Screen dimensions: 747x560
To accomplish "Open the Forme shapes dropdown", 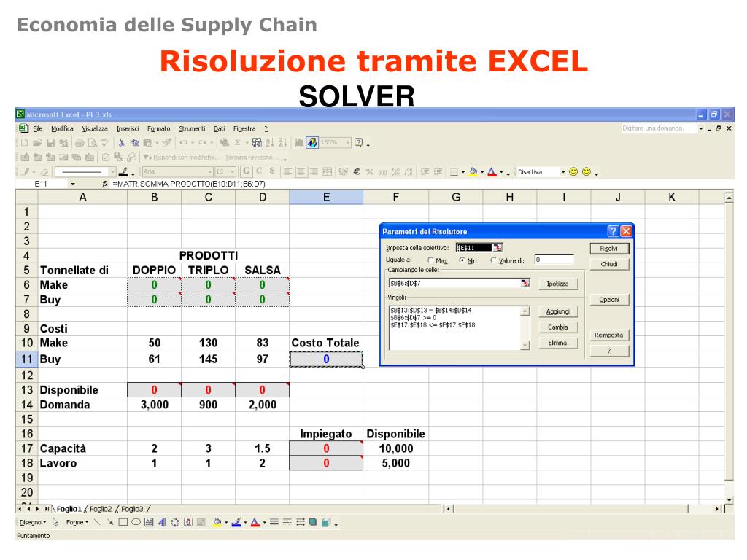I will point(77,522).
